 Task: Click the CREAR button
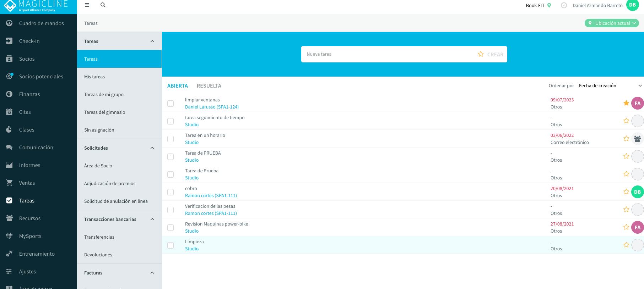(495, 54)
